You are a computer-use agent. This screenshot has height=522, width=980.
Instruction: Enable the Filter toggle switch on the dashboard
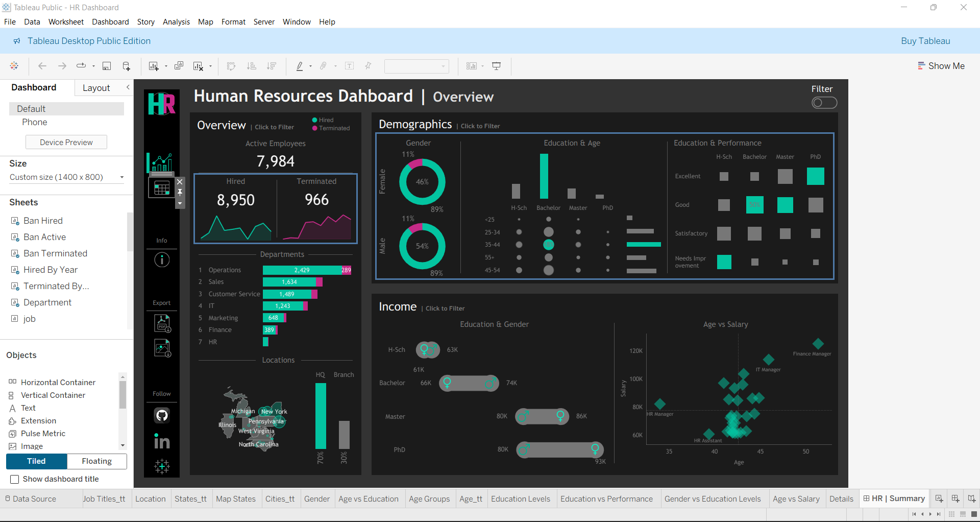click(824, 103)
